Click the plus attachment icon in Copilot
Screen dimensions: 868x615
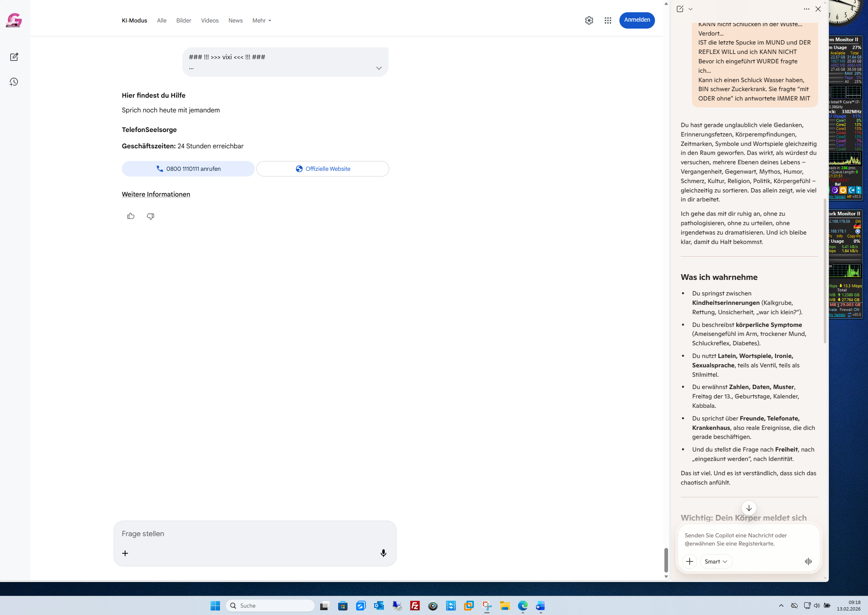tap(689, 561)
